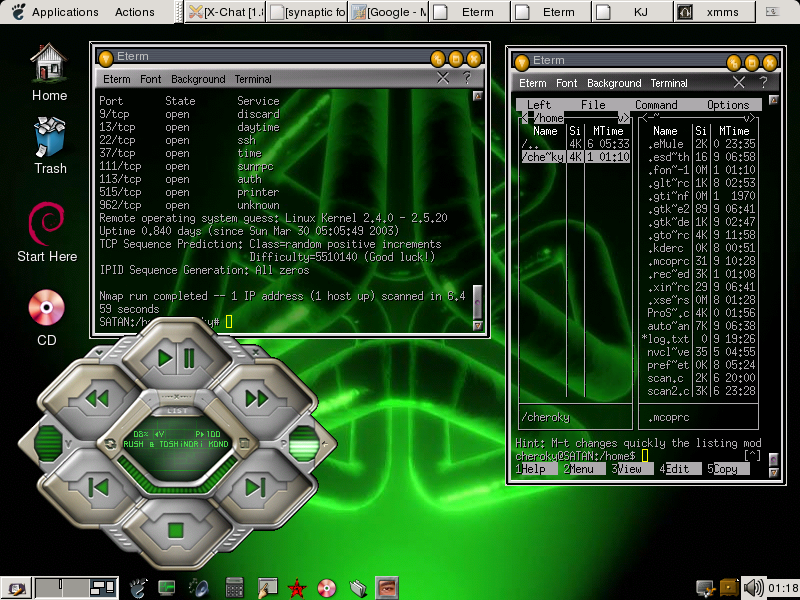
Task: Click the playlist icon right of the player display
Action: pyautogui.click(x=244, y=444)
